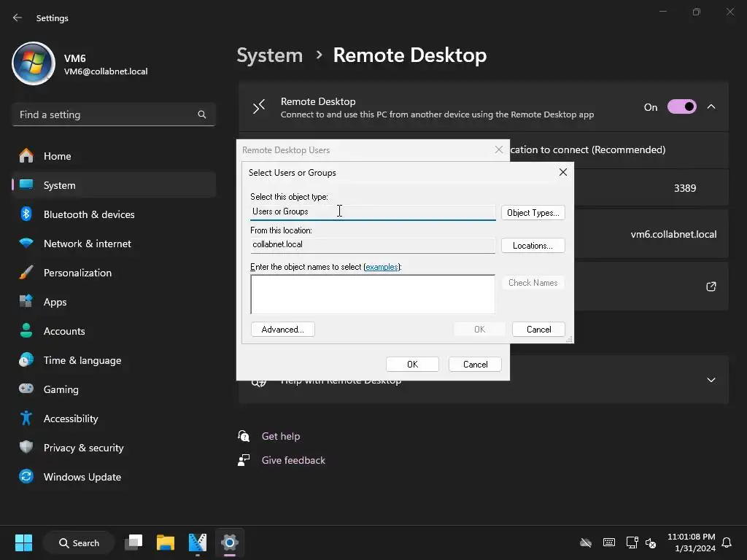Click the Accounts person icon

pos(26,330)
